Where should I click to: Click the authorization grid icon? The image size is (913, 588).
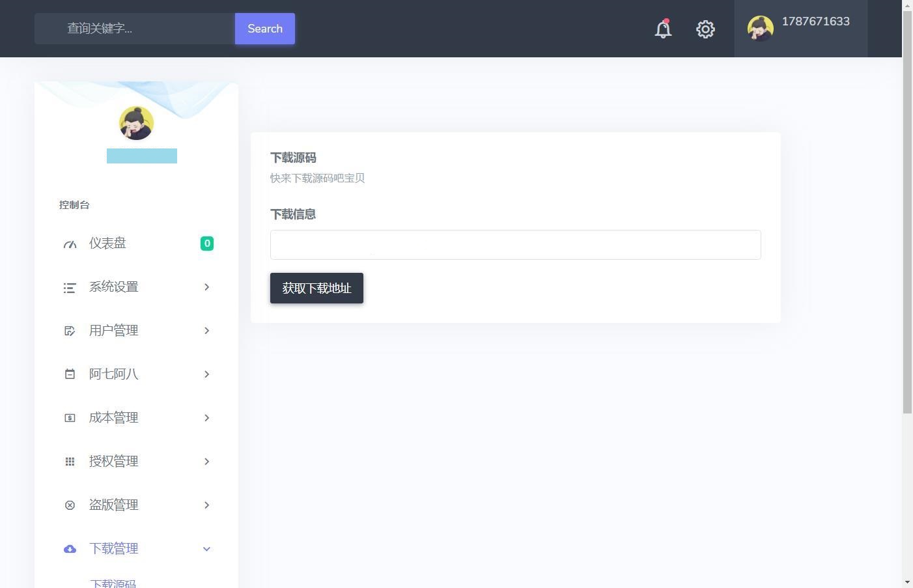coord(70,462)
